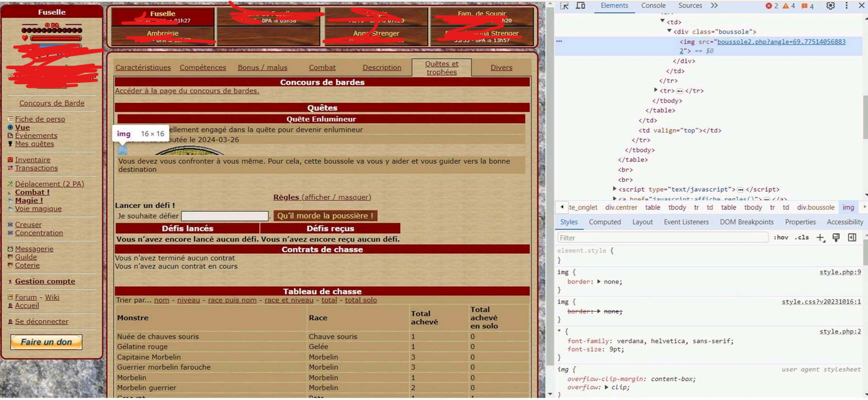Click the shield icon beside Coterie
This screenshot has height=400, width=868.
[x=10, y=265]
